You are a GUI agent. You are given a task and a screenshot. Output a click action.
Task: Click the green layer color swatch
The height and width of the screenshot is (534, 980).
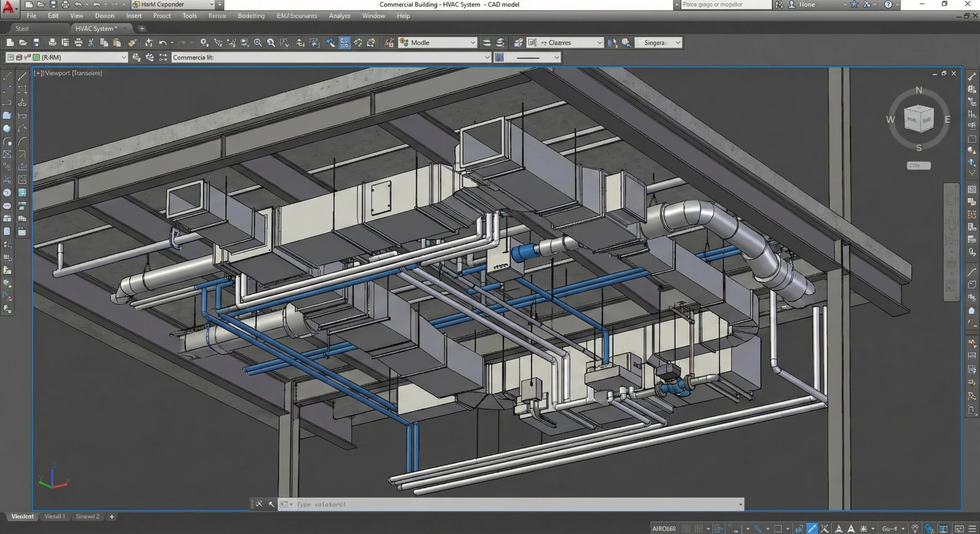pyautogui.click(x=36, y=57)
